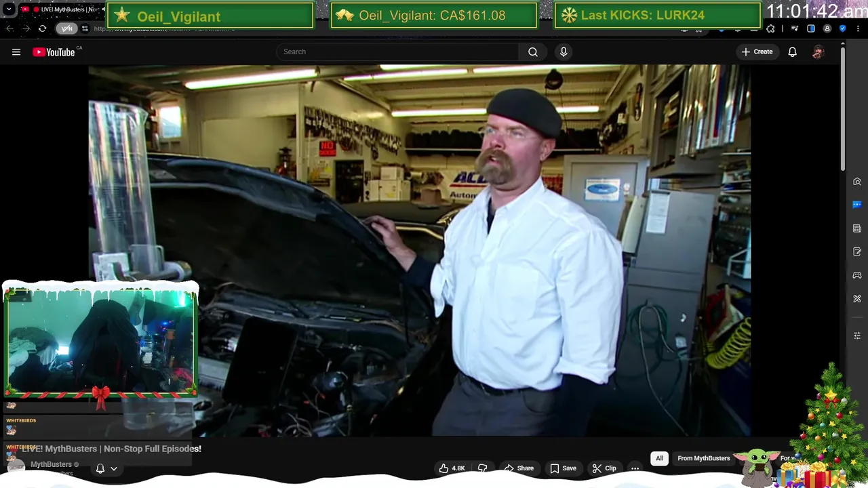
Task: Like the video with 4.8K likes
Action: pos(452,468)
